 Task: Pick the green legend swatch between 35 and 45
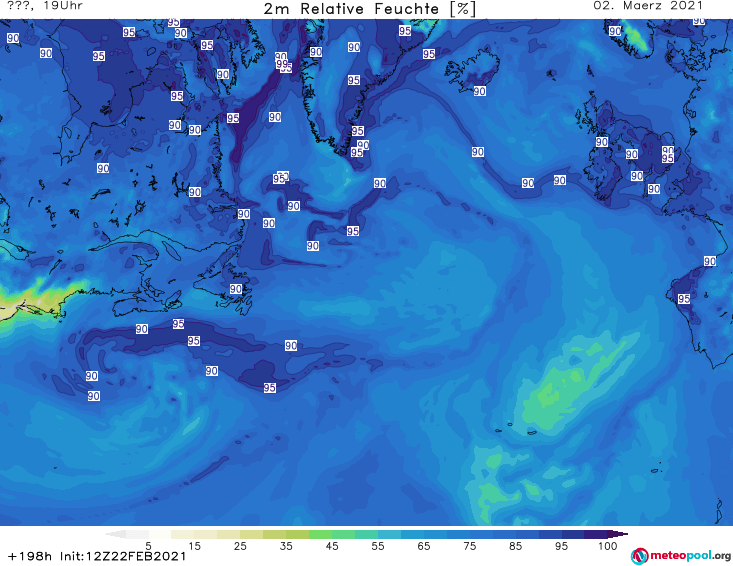coord(320,534)
